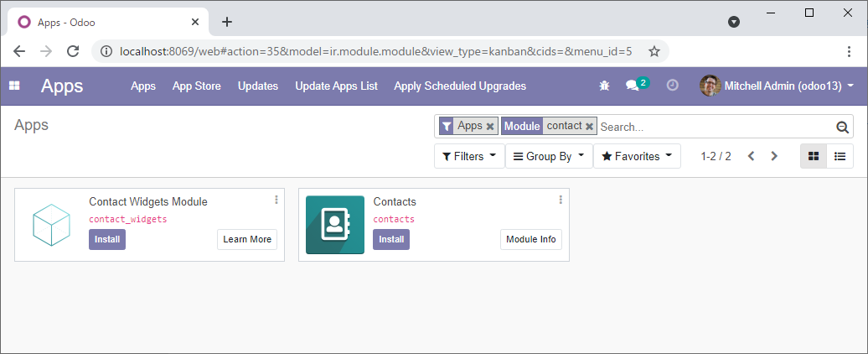
Task: Click the Apps brand title in navbar
Action: coord(62,86)
